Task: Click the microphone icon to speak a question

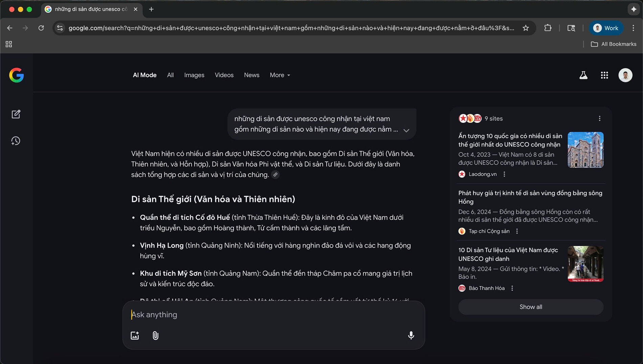Action: [411, 336]
